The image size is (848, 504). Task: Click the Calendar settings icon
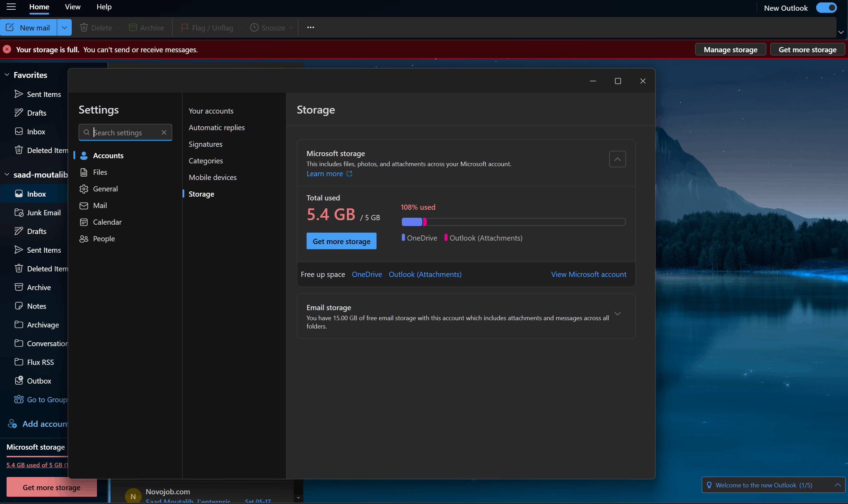pos(84,222)
